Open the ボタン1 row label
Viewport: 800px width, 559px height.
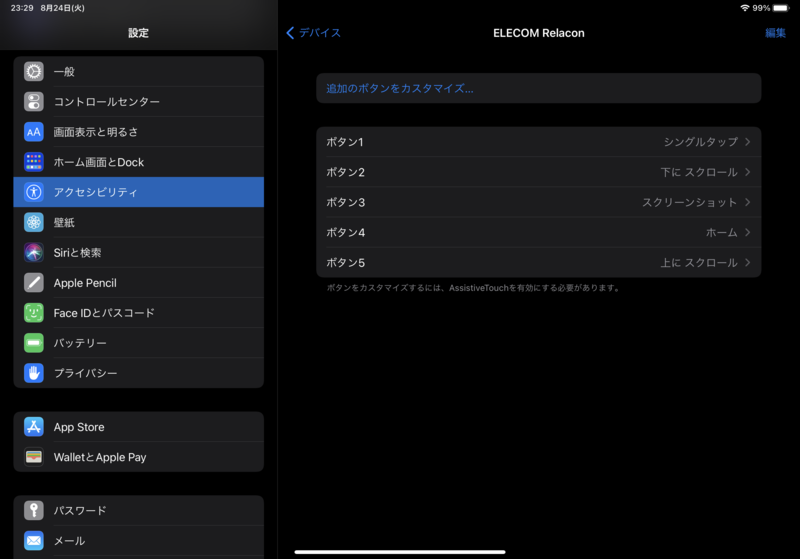345,142
